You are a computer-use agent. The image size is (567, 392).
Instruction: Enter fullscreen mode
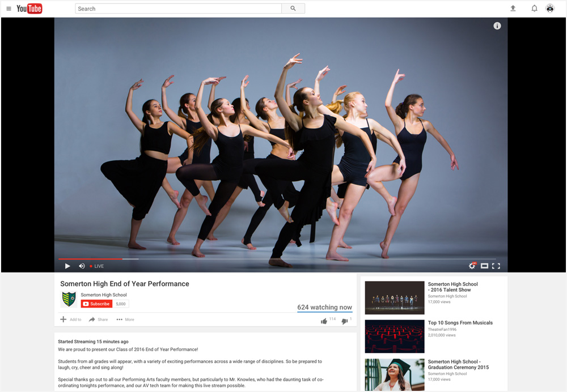tap(496, 266)
